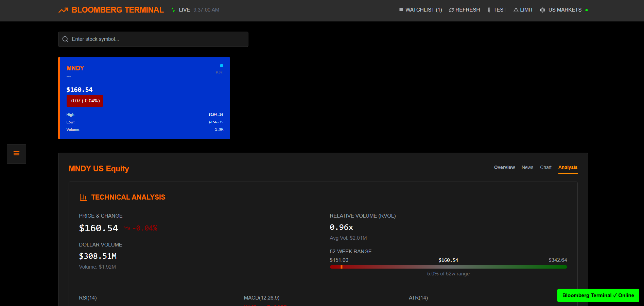Click the MNDY ticker symbol text

[x=75, y=68]
